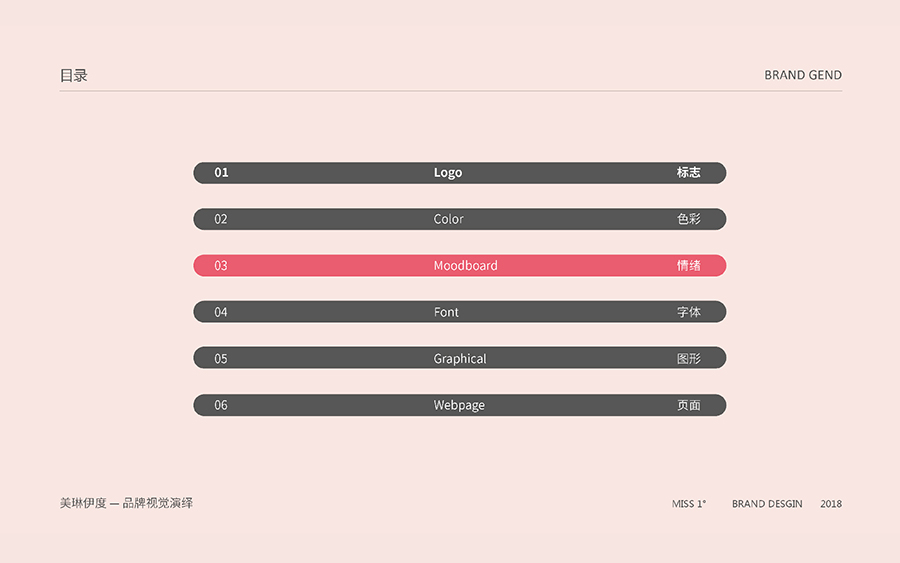Click the MISS 1° footer text
Image resolution: width=900 pixels, height=563 pixels.
[689, 504]
